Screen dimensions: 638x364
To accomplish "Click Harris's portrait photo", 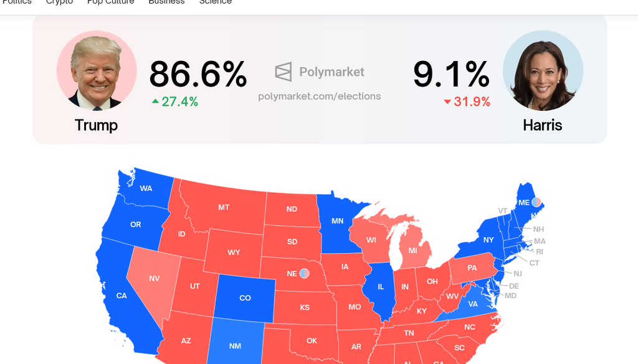I will coord(543,70).
